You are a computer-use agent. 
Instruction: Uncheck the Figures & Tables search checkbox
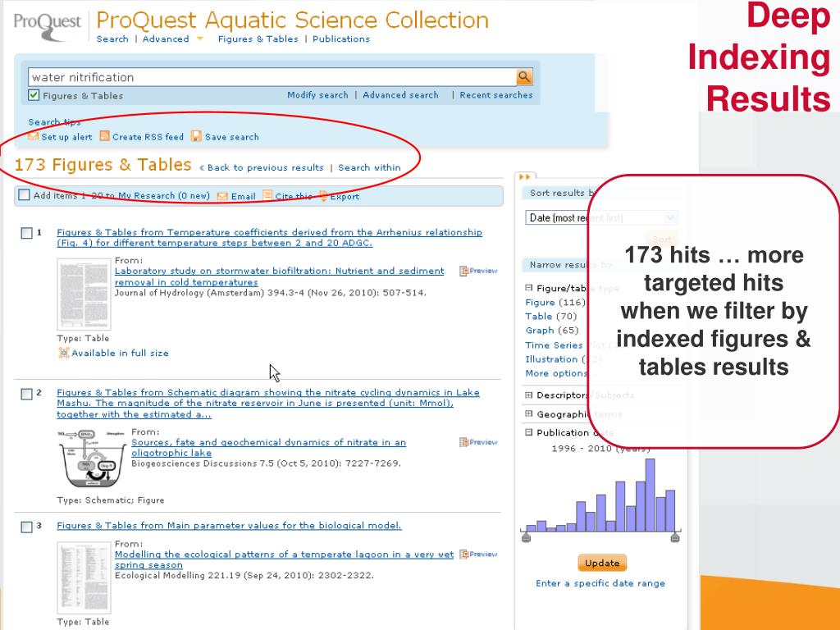tap(34, 95)
